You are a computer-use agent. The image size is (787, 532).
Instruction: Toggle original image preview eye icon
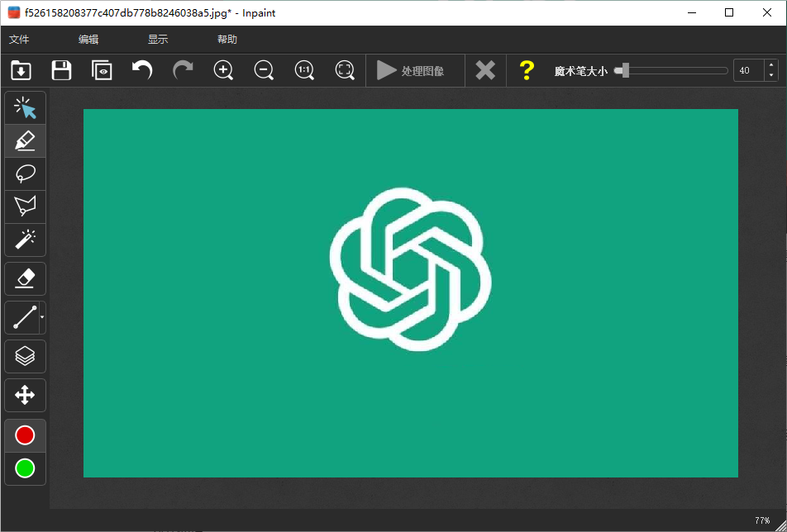[x=102, y=71]
